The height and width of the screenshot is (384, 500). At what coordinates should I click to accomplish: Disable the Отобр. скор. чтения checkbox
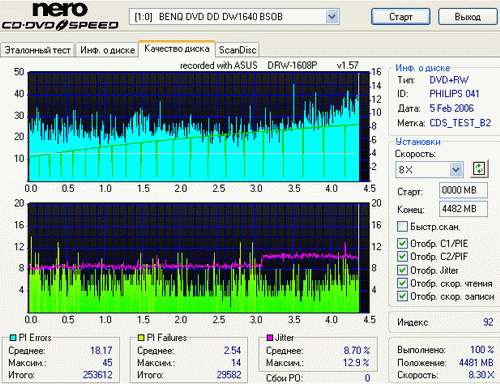pyautogui.click(x=402, y=283)
